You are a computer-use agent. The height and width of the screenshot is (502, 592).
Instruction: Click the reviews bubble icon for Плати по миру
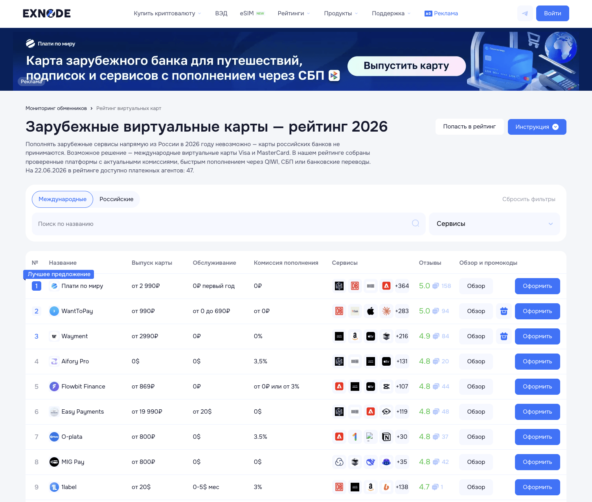coord(435,286)
